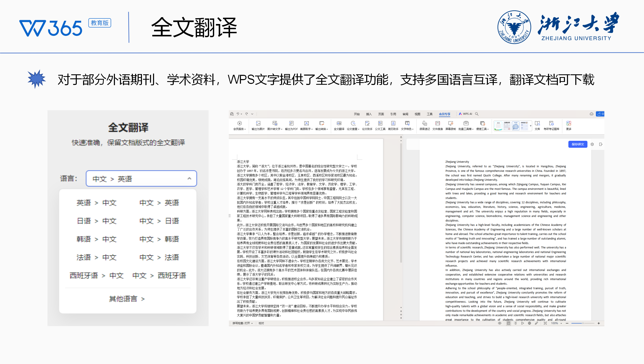
Task: Click the share button at top right
Action: [x=600, y=114]
